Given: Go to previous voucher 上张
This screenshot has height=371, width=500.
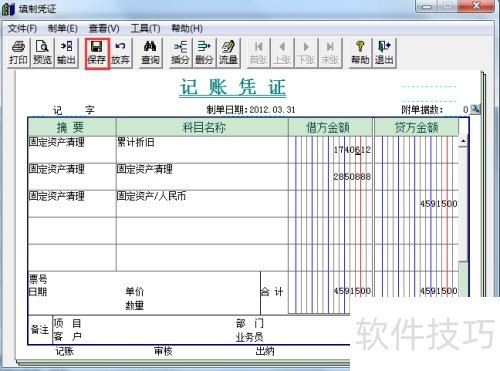Looking at the screenshot, I should 282,53.
